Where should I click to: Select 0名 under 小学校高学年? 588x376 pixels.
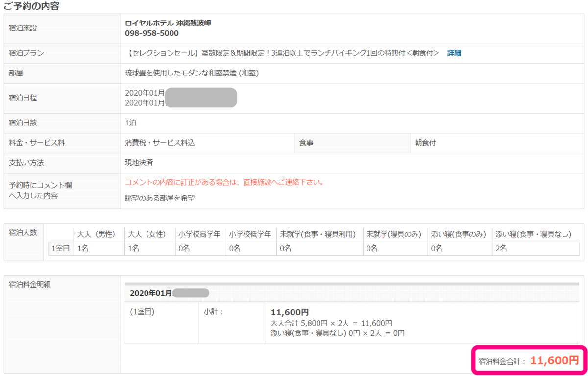(x=184, y=249)
